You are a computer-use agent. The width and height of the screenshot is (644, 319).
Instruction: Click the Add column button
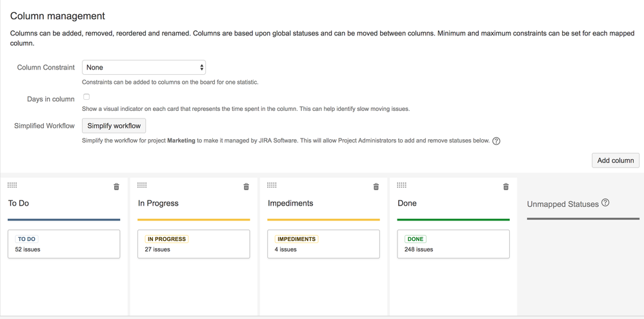coord(615,160)
